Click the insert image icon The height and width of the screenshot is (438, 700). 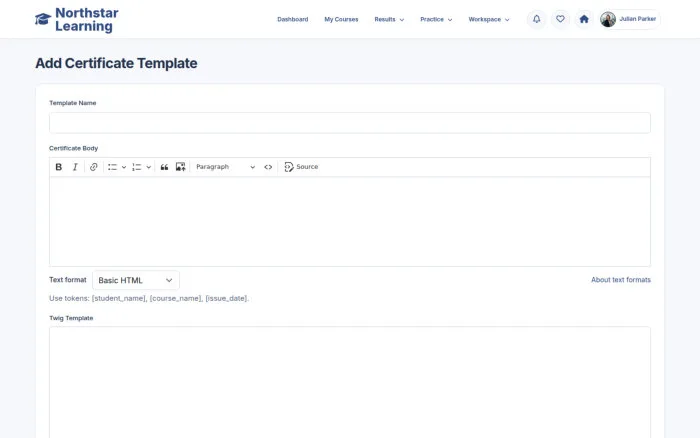coord(180,167)
